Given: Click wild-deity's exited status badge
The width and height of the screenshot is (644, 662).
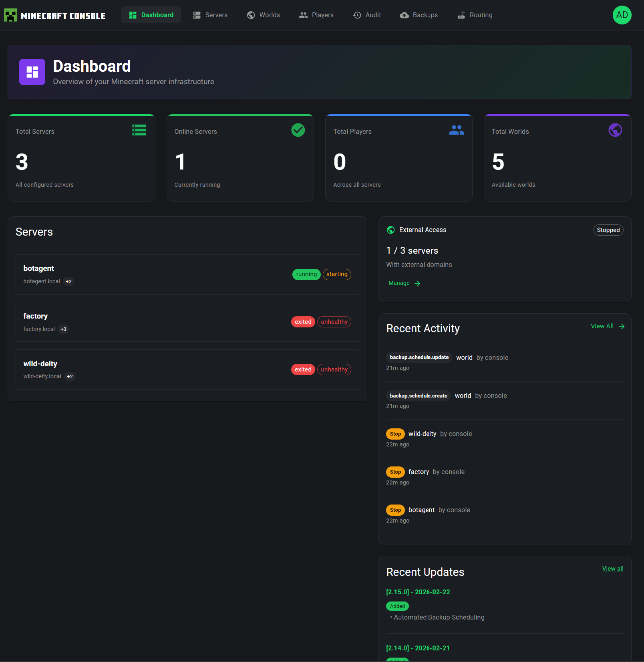Looking at the screenshot, I should coord(303,369).
